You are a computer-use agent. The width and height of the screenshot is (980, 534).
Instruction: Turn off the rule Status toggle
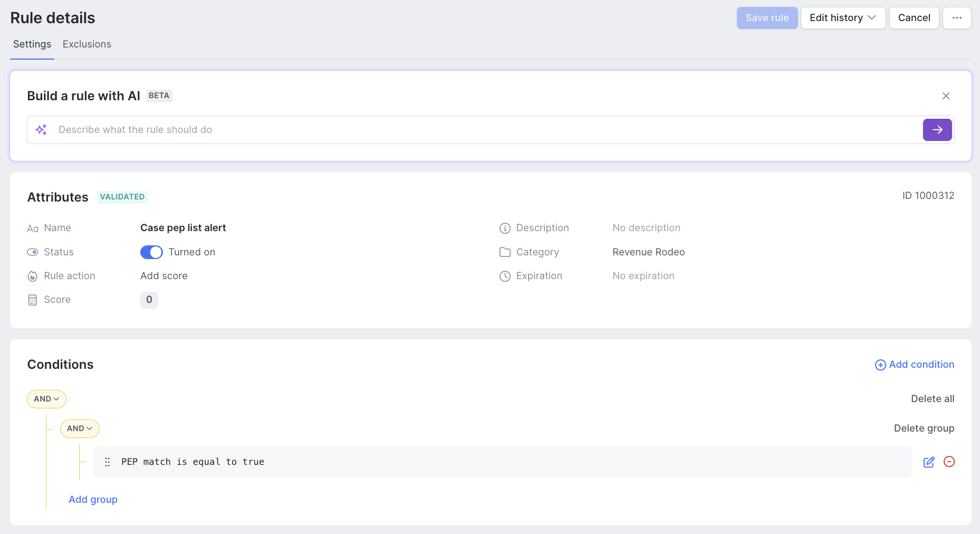click(151, 252)
